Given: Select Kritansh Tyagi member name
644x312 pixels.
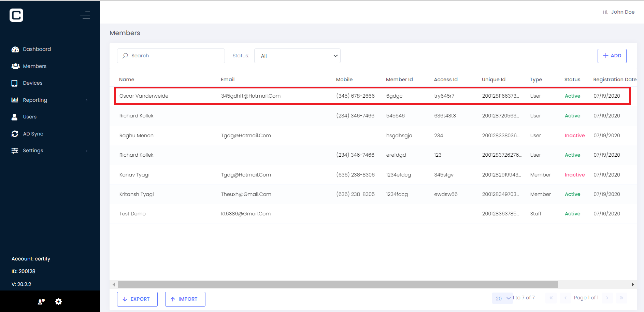Looking at the screenshot, I should point(137,194).
